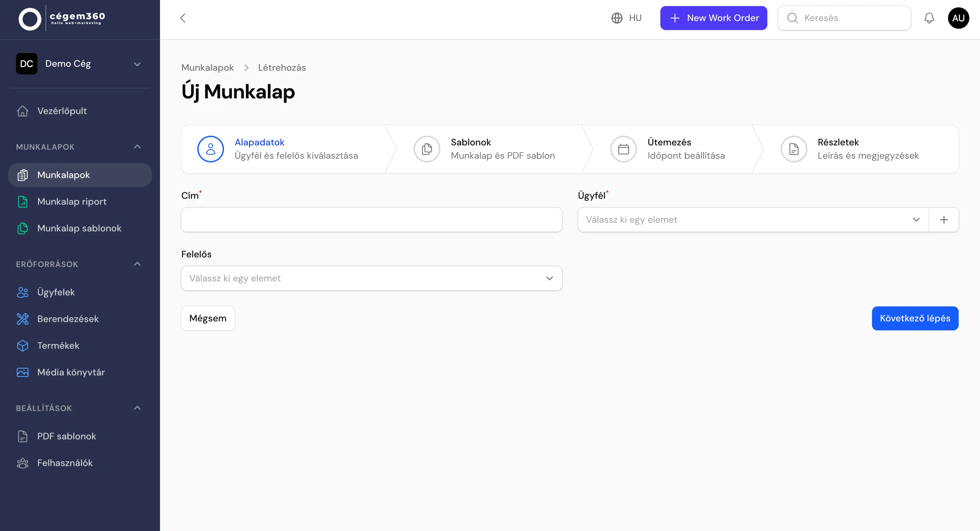Open the Berendezések equipment section

pos(23,319)
